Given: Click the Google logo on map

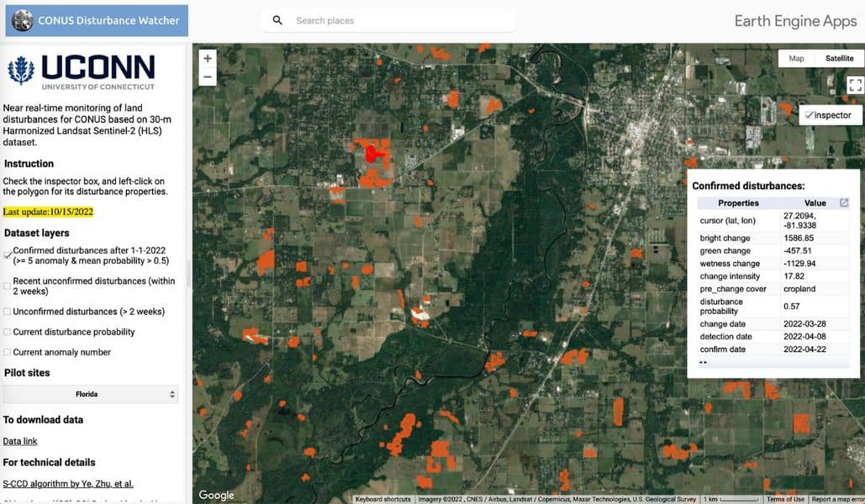Looking at the screenshot, I should pyautogui.click(x=216, y=495).
